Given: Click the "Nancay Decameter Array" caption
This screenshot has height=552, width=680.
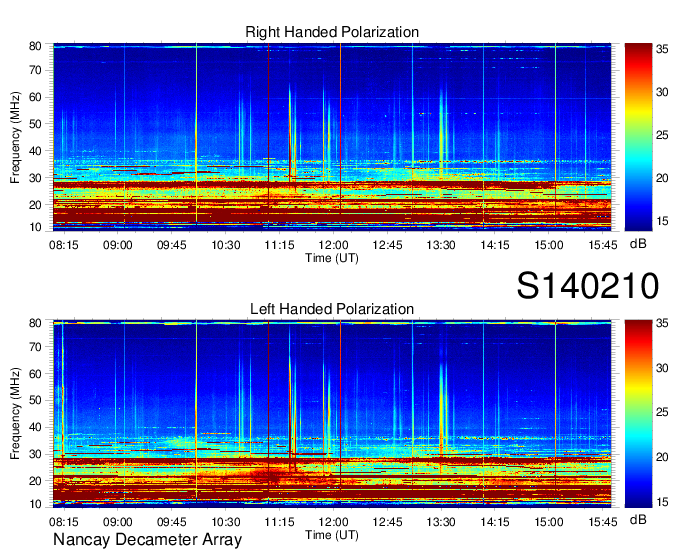Looking at the screenshot, I should [147, 539].
